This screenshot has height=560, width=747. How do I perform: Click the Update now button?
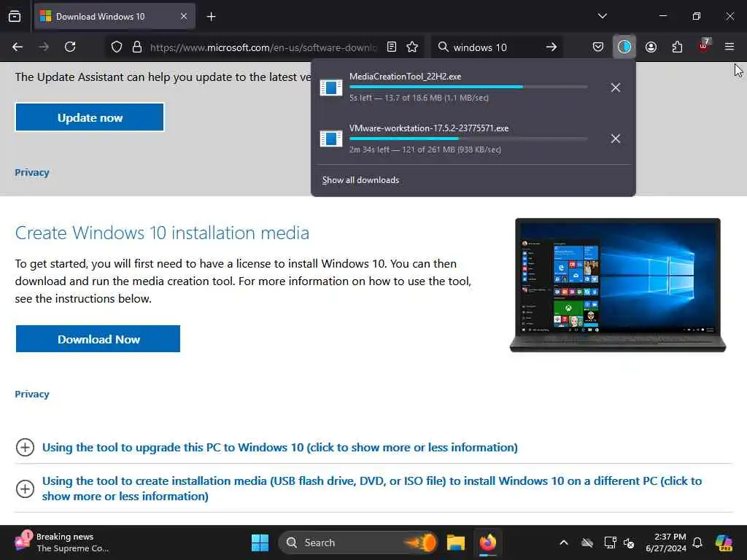pos(90,117)
